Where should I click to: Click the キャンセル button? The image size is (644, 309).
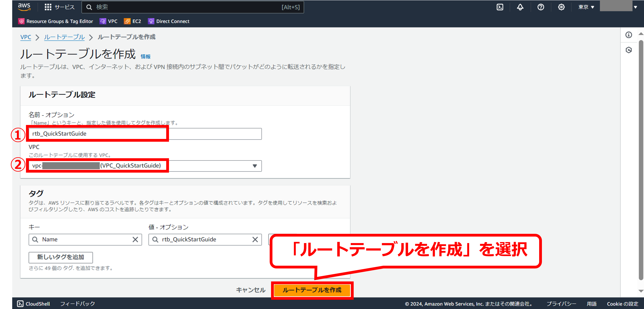[x=251, y=290]
